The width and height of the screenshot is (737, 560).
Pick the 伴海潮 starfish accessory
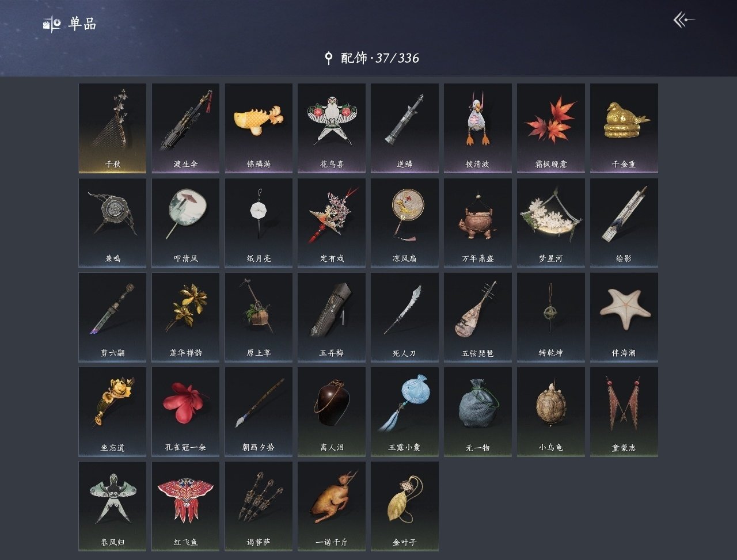tap(624, 317)
